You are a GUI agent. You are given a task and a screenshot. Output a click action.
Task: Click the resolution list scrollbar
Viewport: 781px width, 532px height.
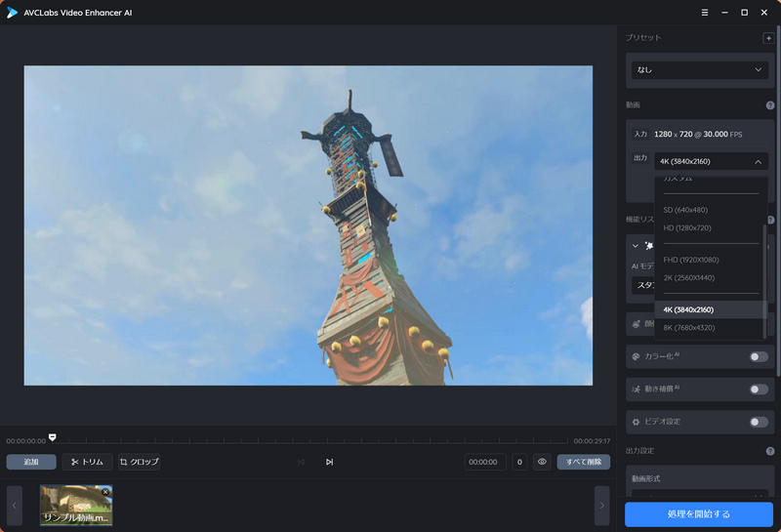pos(764,281)
